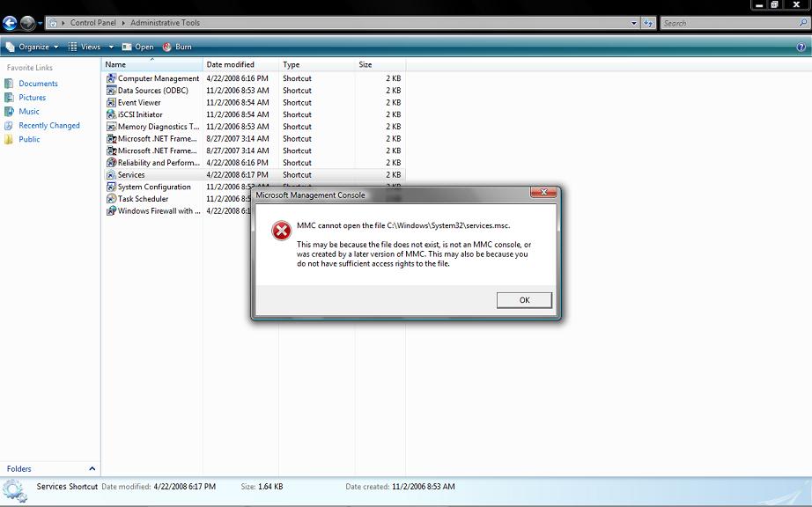Open Public in Favorite Links
This screenshot has width=812, height=507.
click(x=29, y=139)
